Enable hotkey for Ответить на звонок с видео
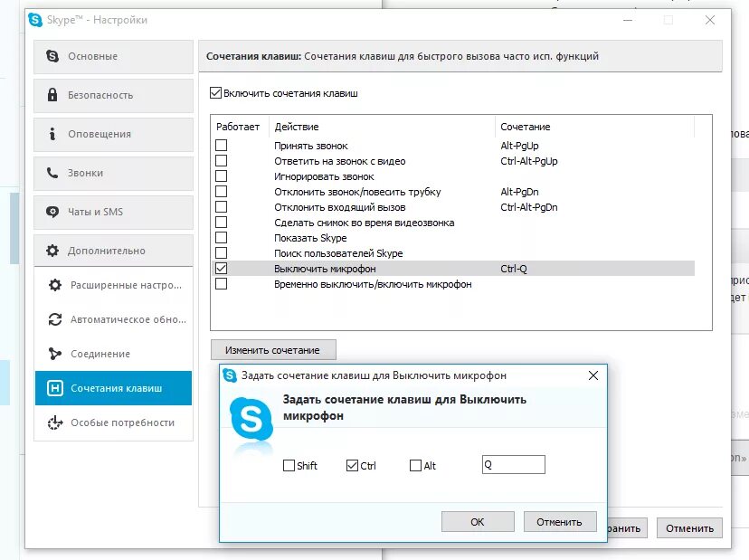The image size is (749, 560). [221, 161]
